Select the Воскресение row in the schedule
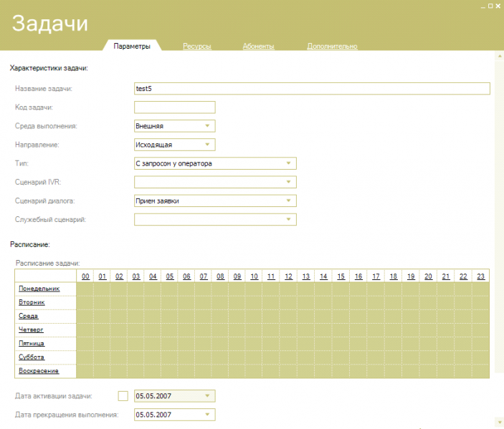Viewport: 504px width, 429px height. (x=39, y=371)
